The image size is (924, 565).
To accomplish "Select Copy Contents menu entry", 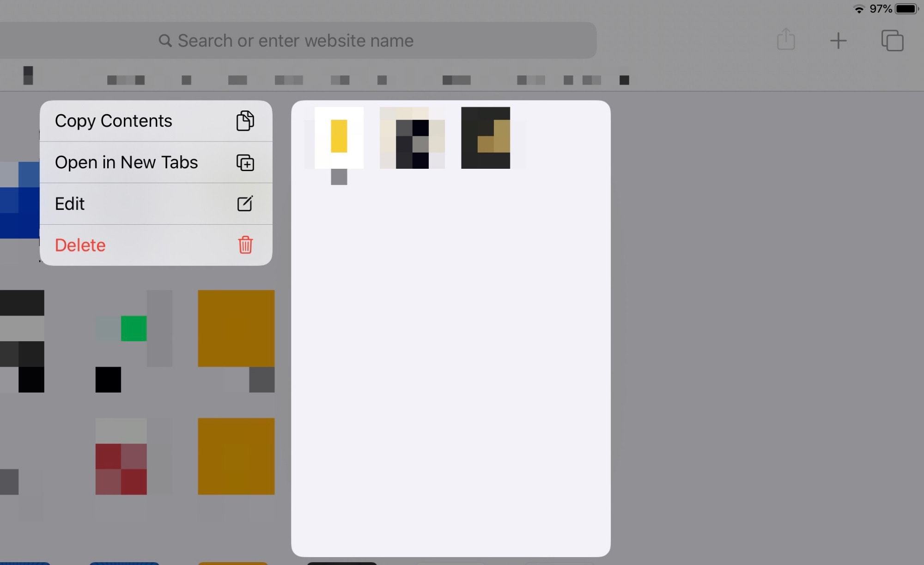I will click(113, 121).
